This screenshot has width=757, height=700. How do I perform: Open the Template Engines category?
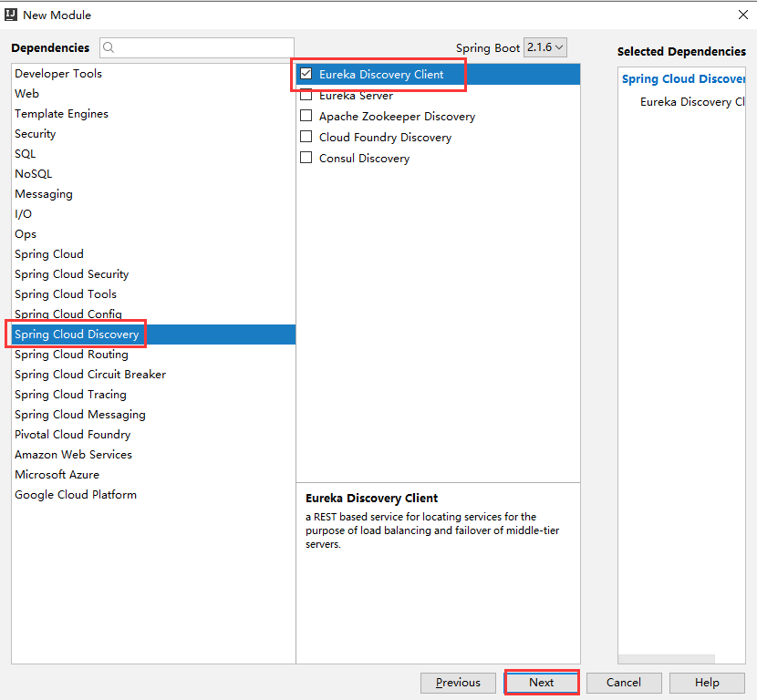pyautogui.click(x=153, y=114)
